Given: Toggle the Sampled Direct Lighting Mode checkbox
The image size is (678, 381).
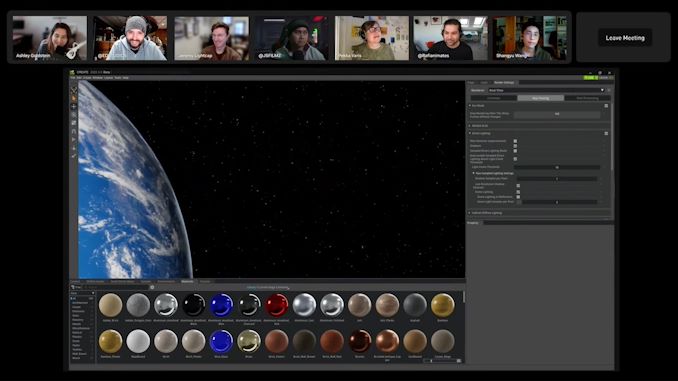Looking at the screenshot, I should 515,150.
